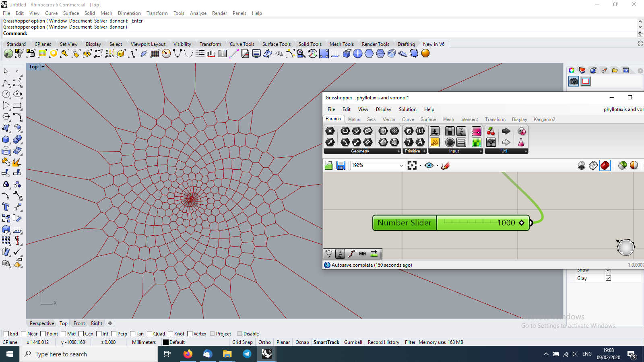Expand the Primitive panel in Grasshopper ribbon
644x362 pixels.
pyautogui.click(x=424, y=151)
